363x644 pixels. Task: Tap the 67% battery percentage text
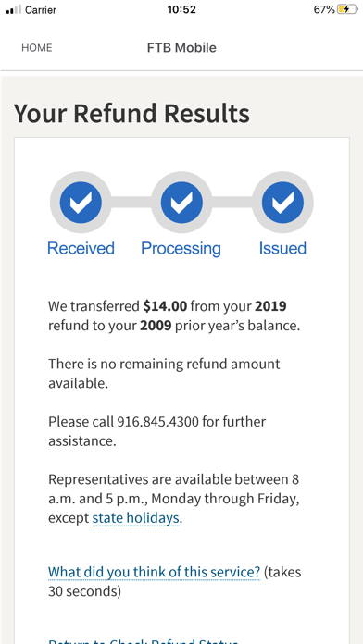pos(324,9)
